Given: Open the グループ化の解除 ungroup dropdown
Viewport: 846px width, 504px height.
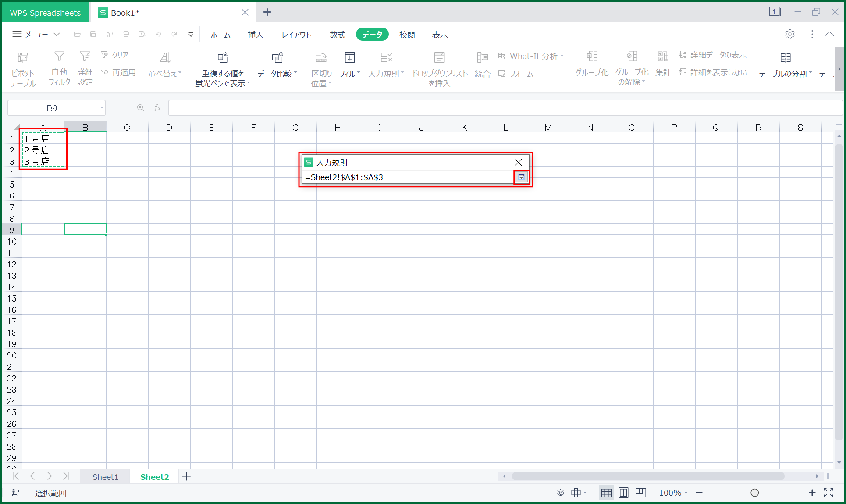Looking at the screenshot, I should tap(632, 68).
